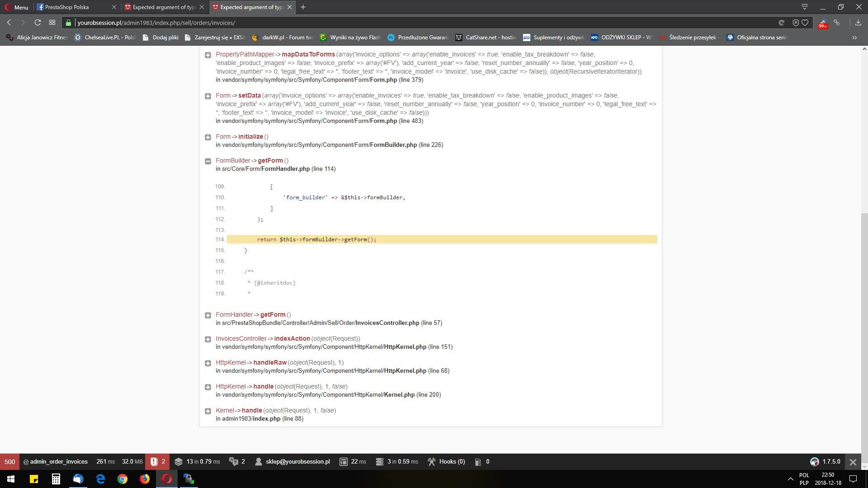The height and width of the screenshot is (488, 868).
Task: Click the heart bookmark icon in the address bar
Action: pyautogui.click(x=805, y=23)
